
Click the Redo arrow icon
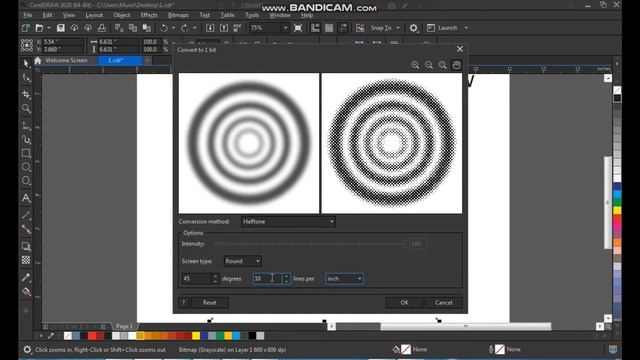click(184, 28)
